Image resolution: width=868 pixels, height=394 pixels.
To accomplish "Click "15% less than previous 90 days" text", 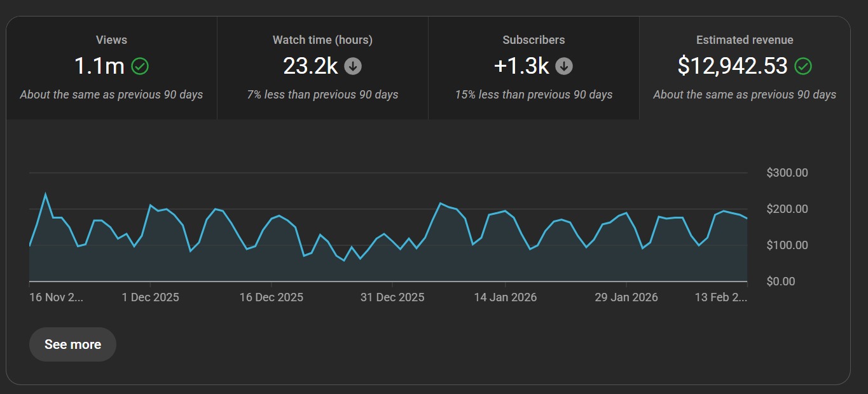I will (x=534, y=95).
